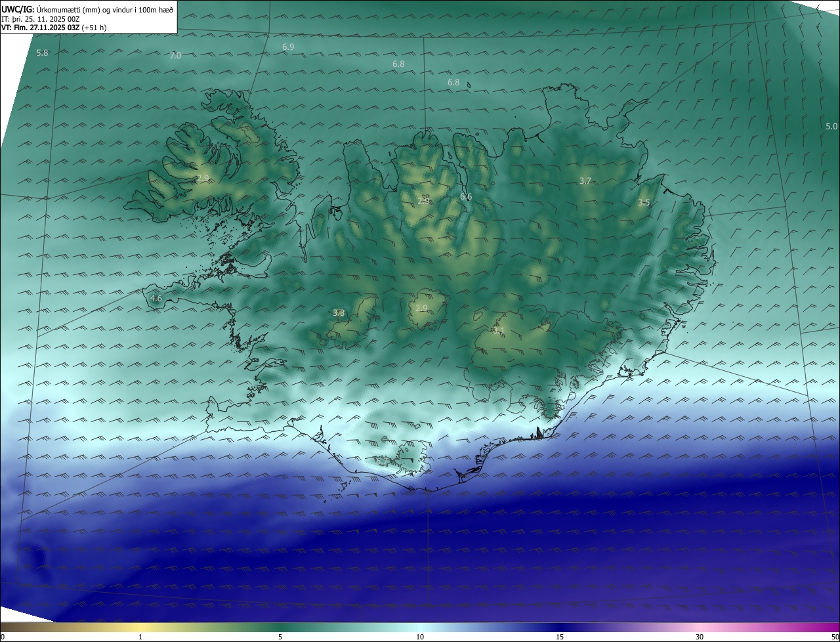Click the map value label 5.0

point(831,126)
